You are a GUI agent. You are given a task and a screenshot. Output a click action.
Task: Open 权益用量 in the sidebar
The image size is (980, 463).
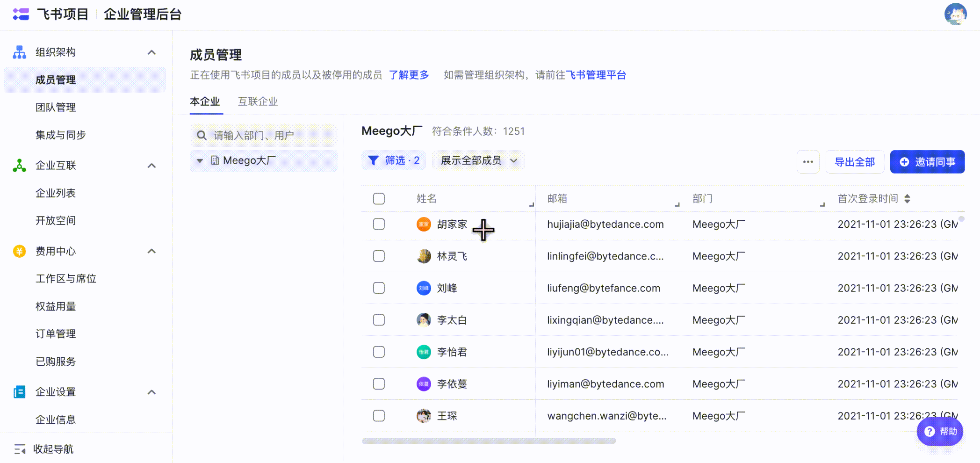point(56,306)
